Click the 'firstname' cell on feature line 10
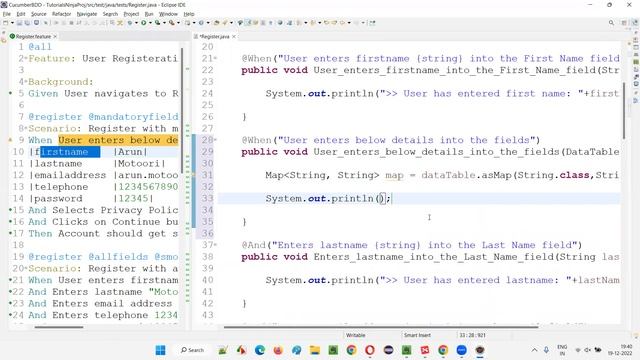This screenshot has width=640, height=360. click(x=61, y=152)
